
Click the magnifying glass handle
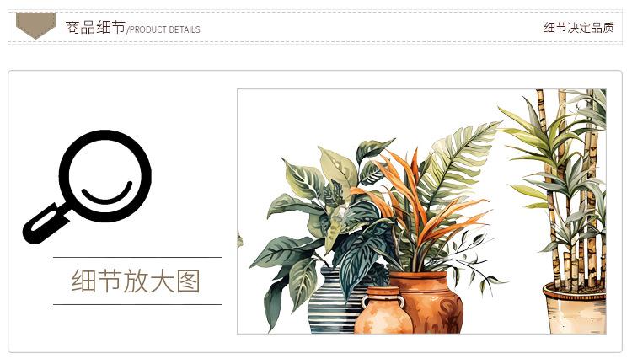pos(46,224)
